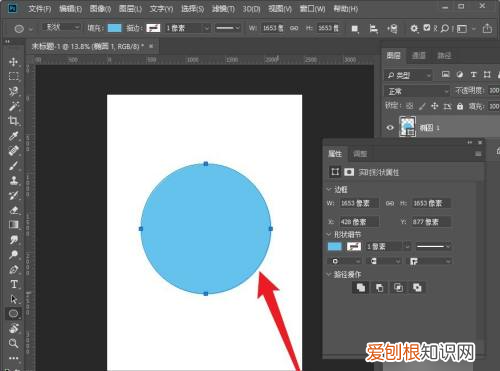The image size is (500, 371).
Task: Open the 文件(F) menu
Action: (40, 9)
